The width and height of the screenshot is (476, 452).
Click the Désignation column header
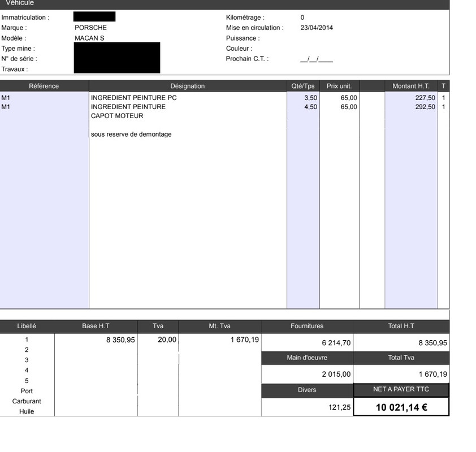pos(187,86)
